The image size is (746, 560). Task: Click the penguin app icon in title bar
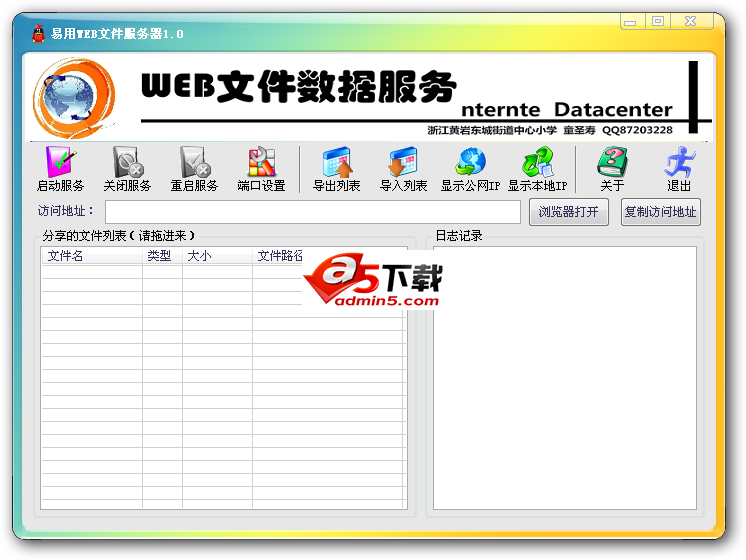point(39,34)
